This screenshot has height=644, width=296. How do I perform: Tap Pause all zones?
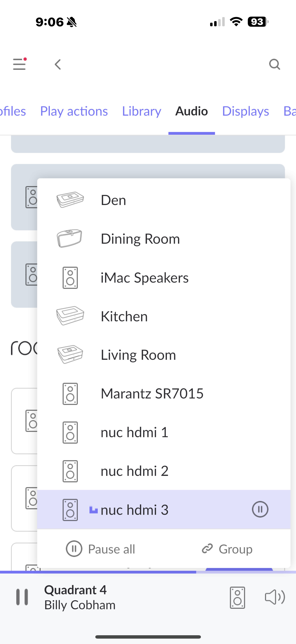[100, 549]
